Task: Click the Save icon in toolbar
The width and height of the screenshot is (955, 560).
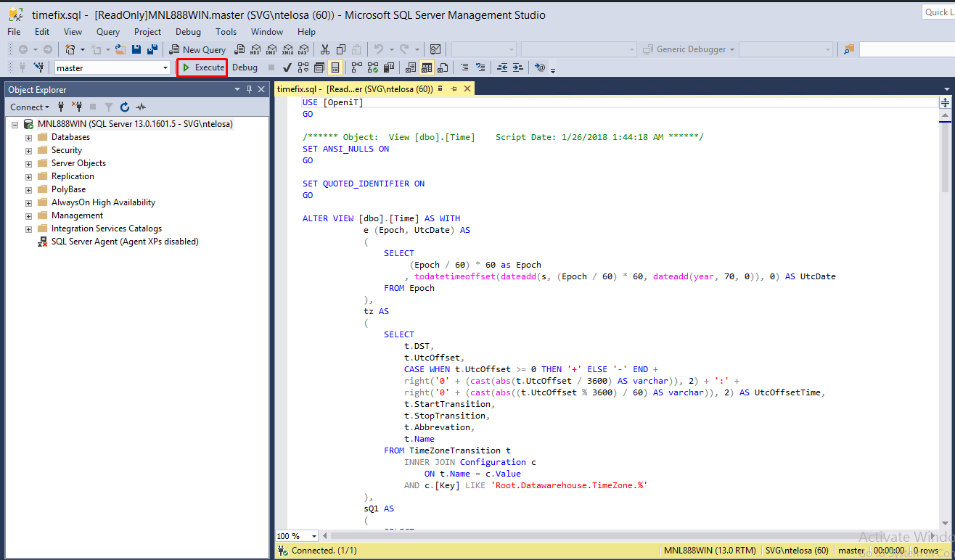Action: (136, 49)
